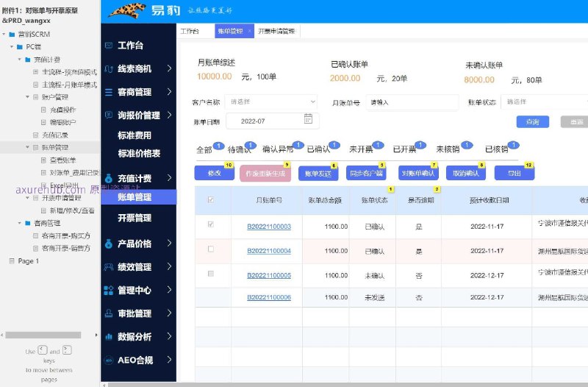
Task: Select the 已开票 filter tab
Action: click(x=405, y=149)
